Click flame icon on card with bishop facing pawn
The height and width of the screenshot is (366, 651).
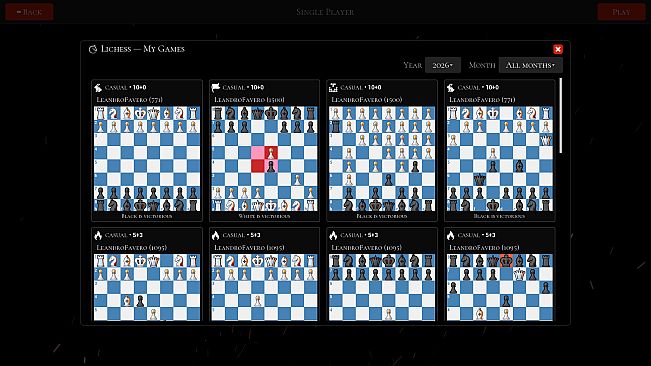[x=98, y=235]
